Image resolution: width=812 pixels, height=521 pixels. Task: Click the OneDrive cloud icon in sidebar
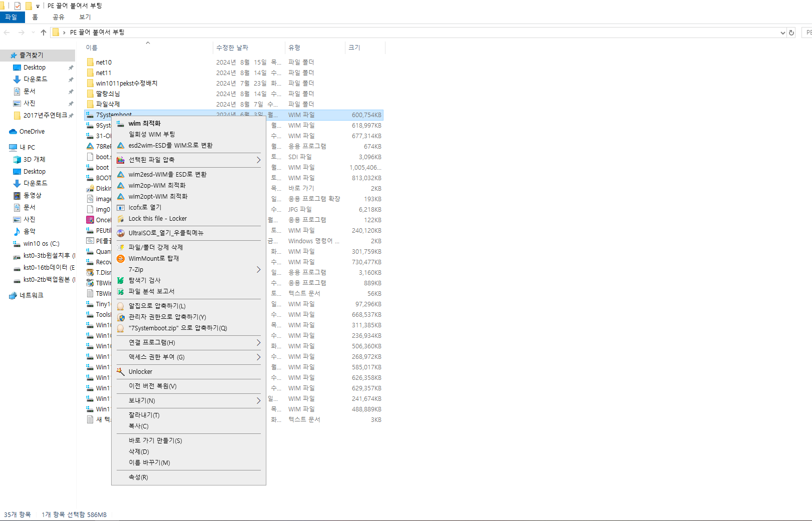click(x=13, y=132)
